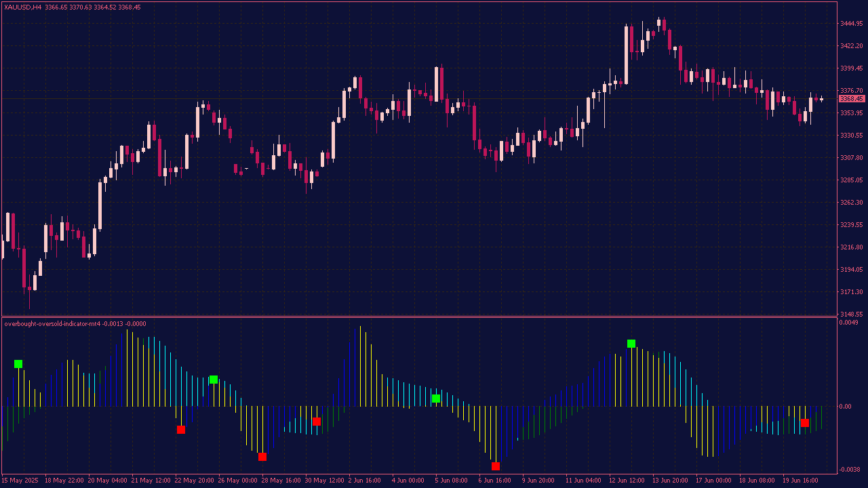868x488 pixels.
Task: Click the 13 Jun 20:00 time axis label
Action: [x=670, y=480]
